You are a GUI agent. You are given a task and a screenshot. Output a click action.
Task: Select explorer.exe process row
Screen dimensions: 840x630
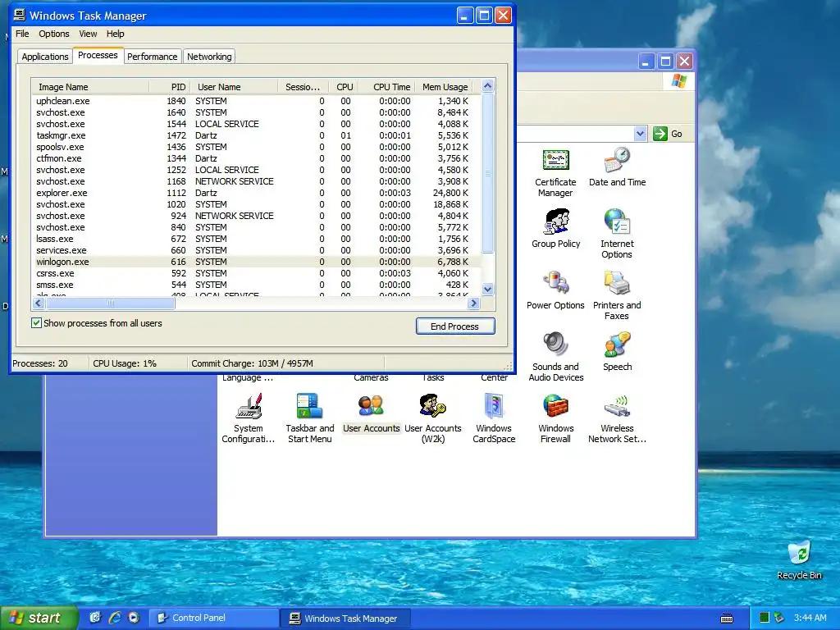click(x=256, y=193)
